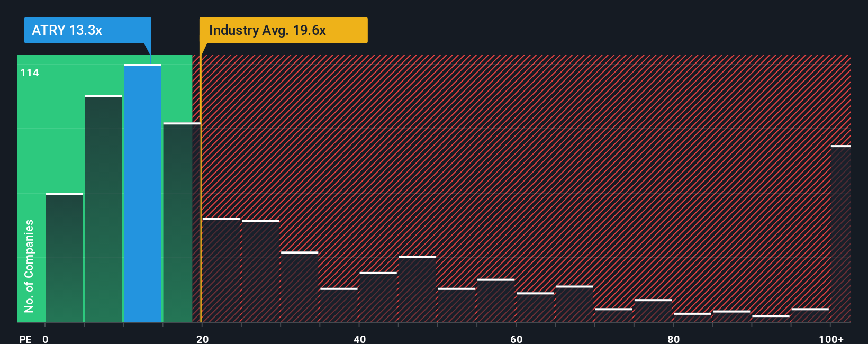Click the 30–35 PE histogram bar

(300, 287)
